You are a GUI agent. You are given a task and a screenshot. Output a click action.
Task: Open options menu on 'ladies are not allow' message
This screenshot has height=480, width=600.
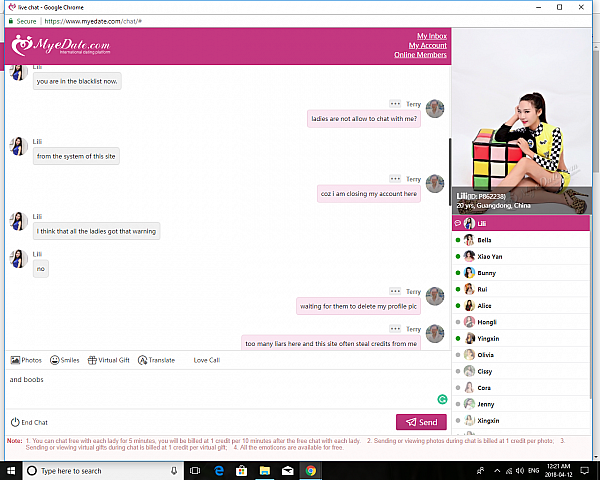click(x=395, y=103)
